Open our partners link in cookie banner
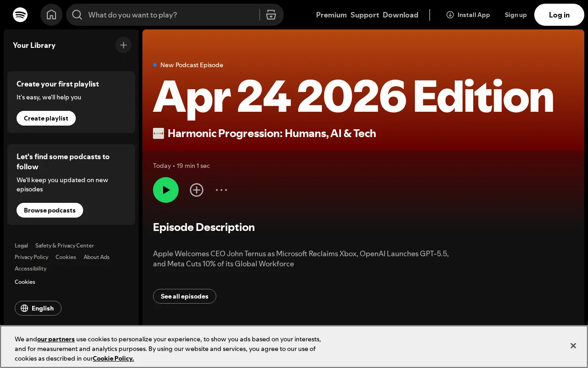Viewport: 588px width, 368px height. click(x=56, y=339)
